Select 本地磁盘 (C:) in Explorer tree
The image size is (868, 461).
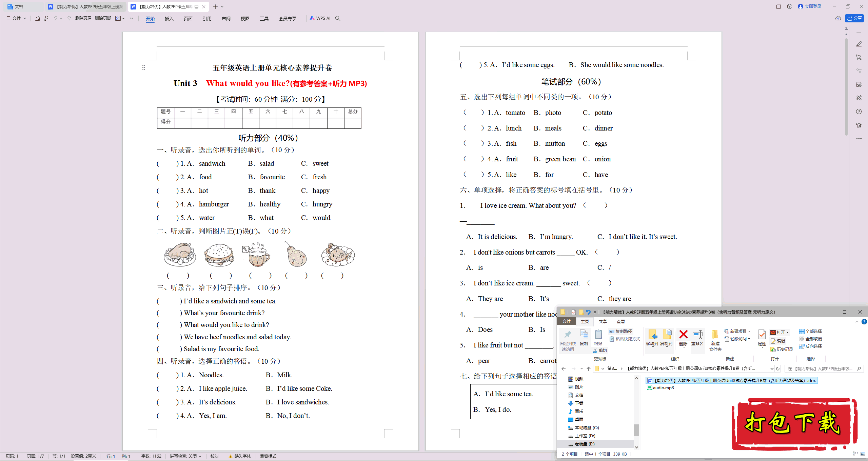pos(584,427)
